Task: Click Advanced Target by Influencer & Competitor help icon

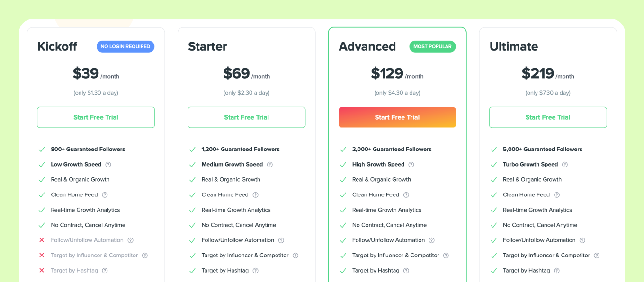Action: coord(446,256)
